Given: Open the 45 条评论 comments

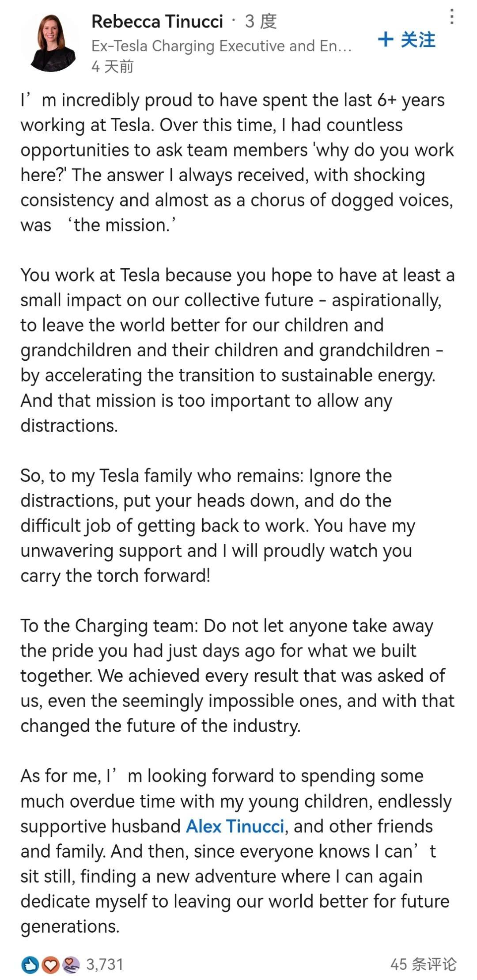Looking at the screenshot, I should 423,965.
